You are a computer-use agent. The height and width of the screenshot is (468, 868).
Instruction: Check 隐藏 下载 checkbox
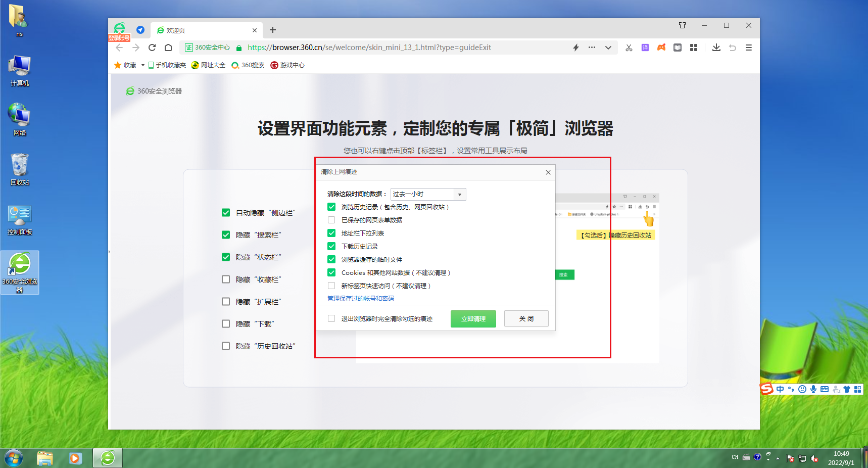coord(226,324)
